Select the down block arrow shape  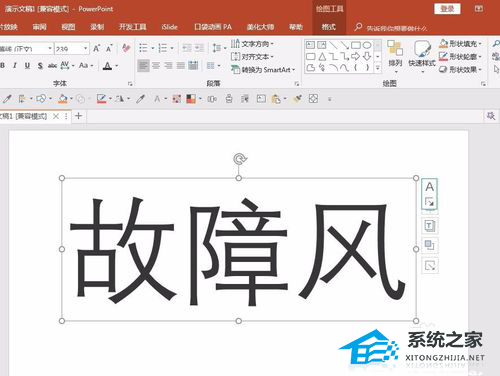point(367,56)
